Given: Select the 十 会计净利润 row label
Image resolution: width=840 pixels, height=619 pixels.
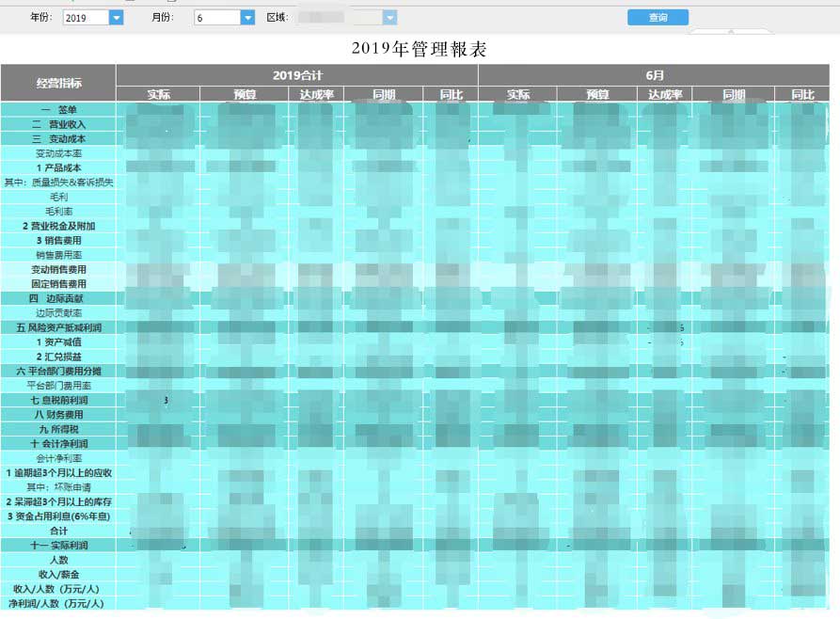Looking at the screenshot, I should [x=58, y=443].
